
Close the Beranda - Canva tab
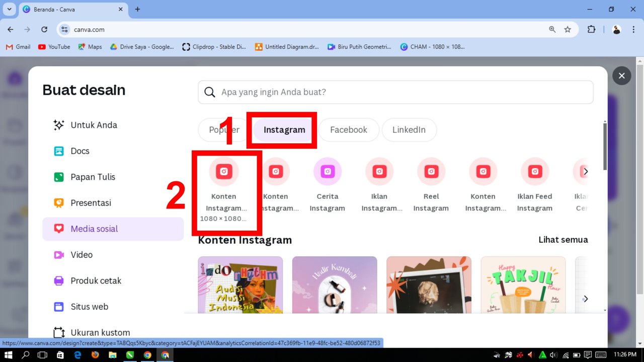click(x=120, y=9)
